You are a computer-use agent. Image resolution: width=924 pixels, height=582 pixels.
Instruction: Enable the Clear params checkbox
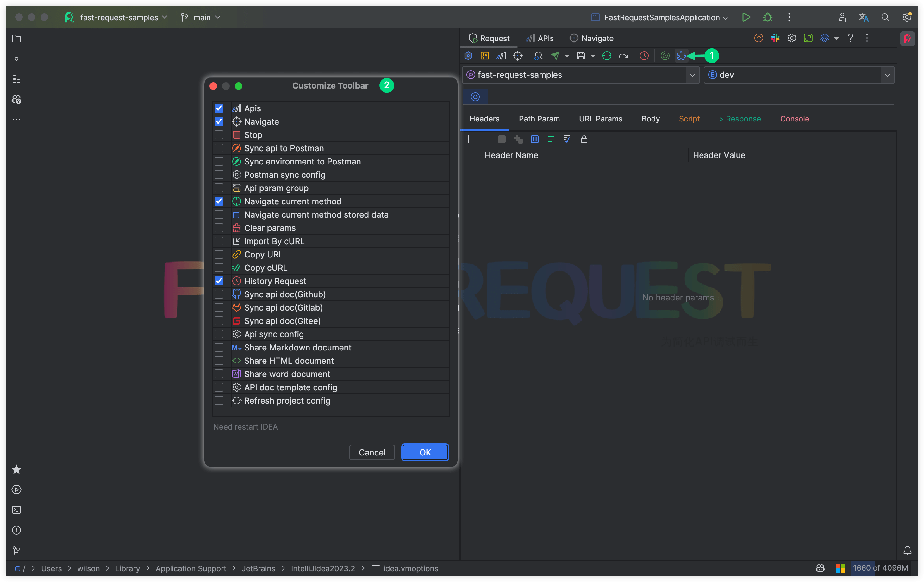pyautogui.click(x=219, y=228)
